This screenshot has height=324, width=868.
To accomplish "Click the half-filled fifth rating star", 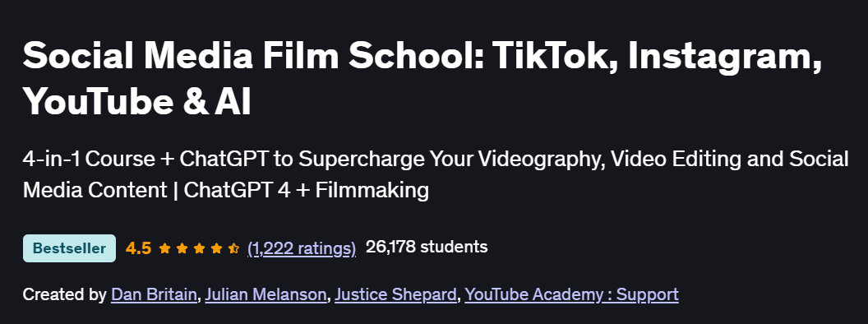I will click(233, 248).
